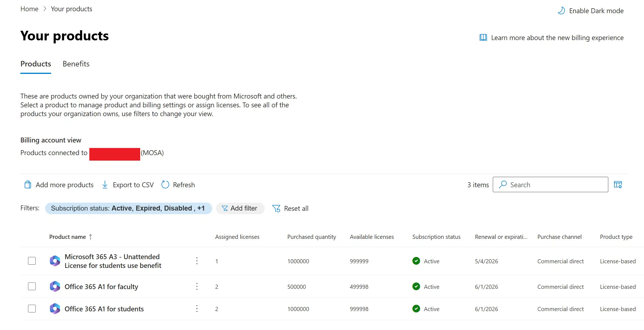Image resolution: width=644 pixels, height=330 pixels.
Task: Click purchased quantity 500000 cell
Action: coord(297,287)
